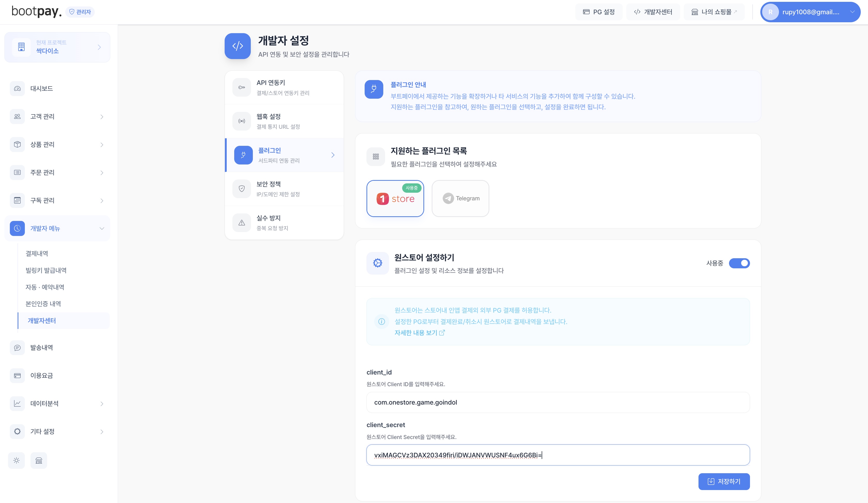Image resolution: width=868 pixels, height=503 pixels.
Task: Switch to the 개발자센터 submenu item
Action: tap(41, 321)
